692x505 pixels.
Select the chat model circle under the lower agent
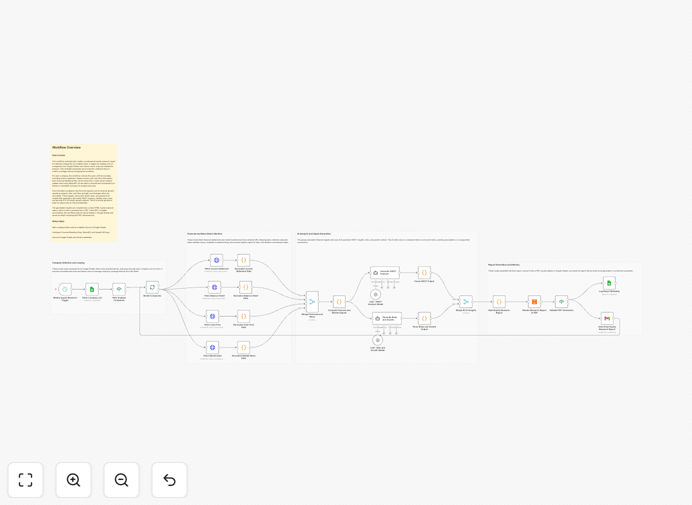(x=377, y=340)
